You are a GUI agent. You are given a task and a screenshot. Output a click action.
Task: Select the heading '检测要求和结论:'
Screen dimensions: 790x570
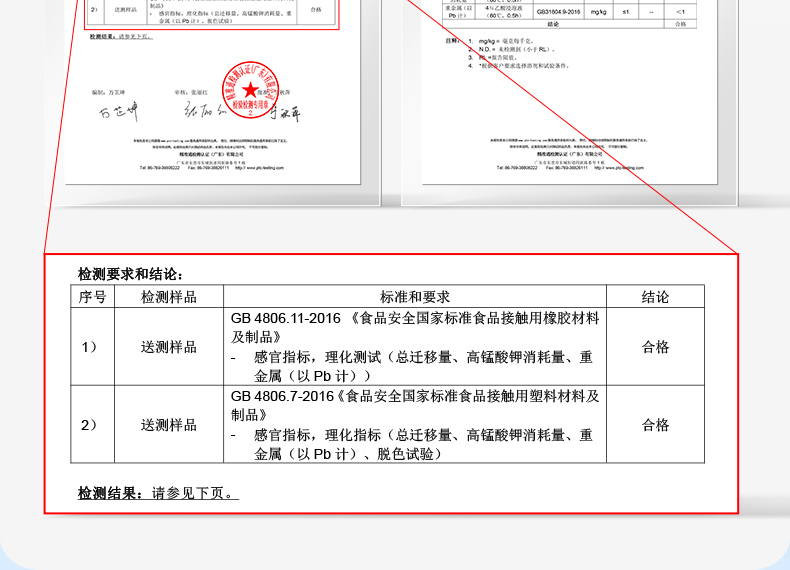pos(130,274)
